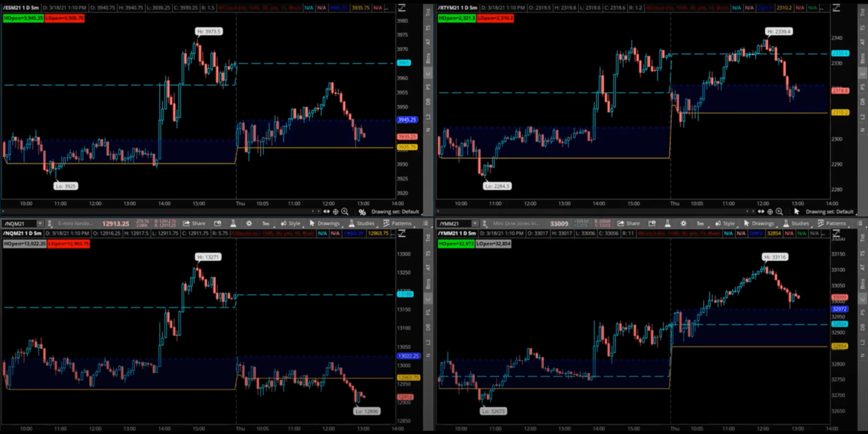Click the percent tool below /ESM21 chart
Viewport: 868px width, 434px height.
pyautogui.click(x=362, y=212)
